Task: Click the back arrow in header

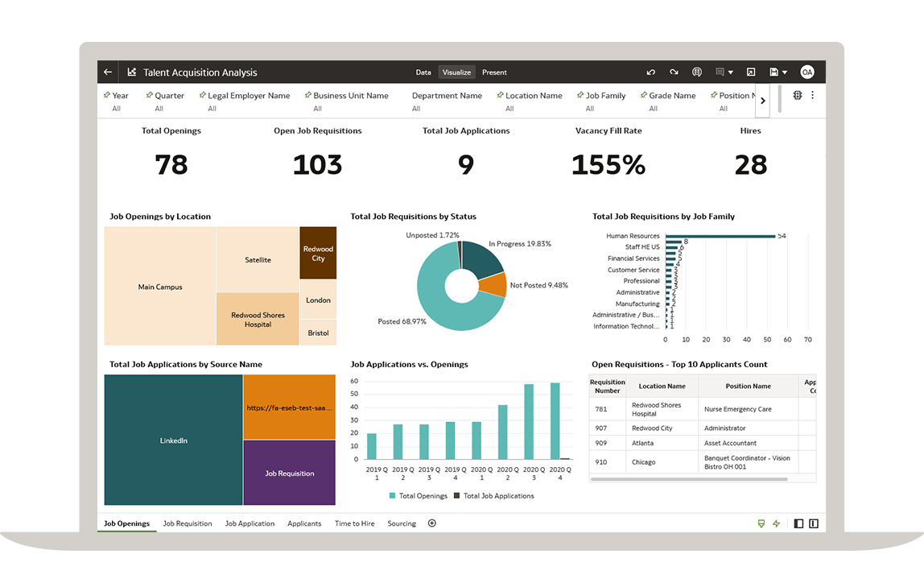Action: 108,72
